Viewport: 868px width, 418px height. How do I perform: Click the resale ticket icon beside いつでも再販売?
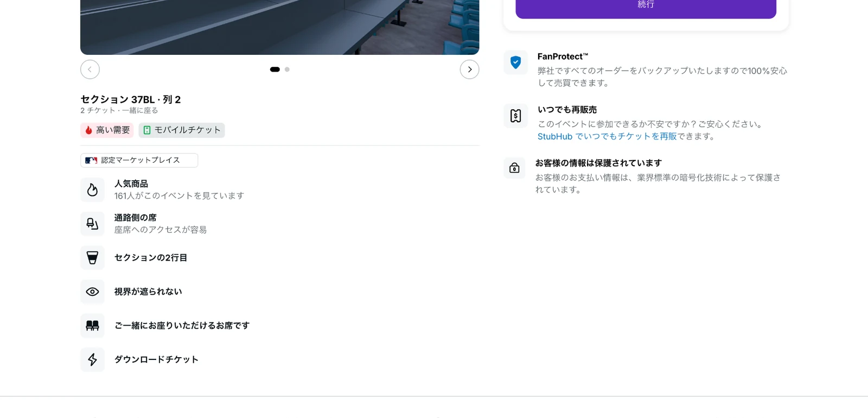coord(515,116)
